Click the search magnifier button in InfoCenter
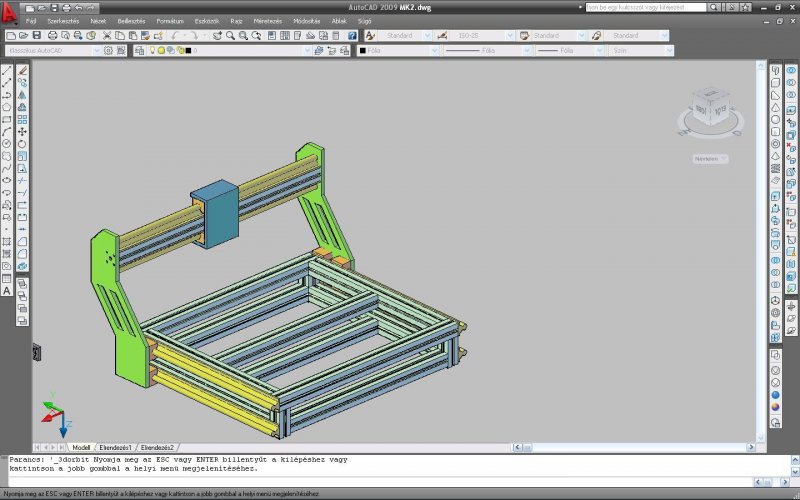 (x=714, y=7)
